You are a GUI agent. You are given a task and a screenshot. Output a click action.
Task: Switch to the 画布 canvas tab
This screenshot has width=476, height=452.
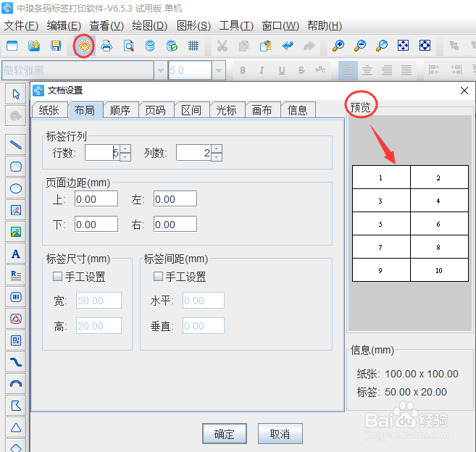[262, 110]
